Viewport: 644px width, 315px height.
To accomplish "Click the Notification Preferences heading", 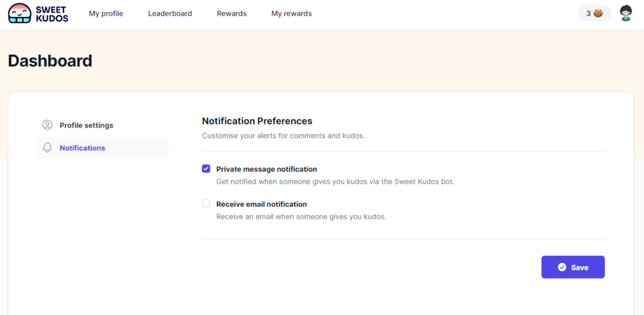I will point(257,121).
